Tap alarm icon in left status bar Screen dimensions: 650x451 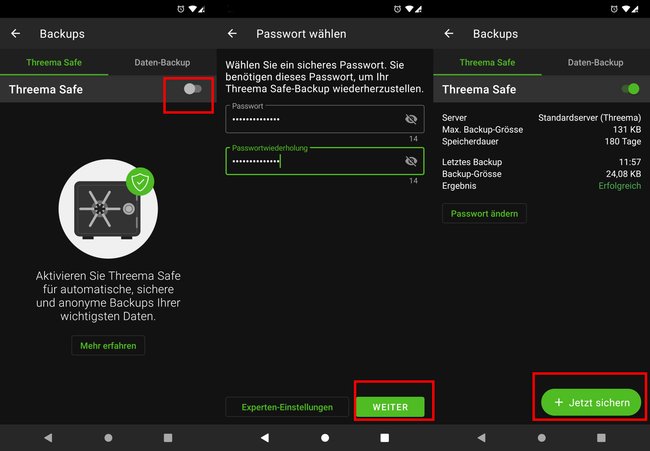pos(181,9)
